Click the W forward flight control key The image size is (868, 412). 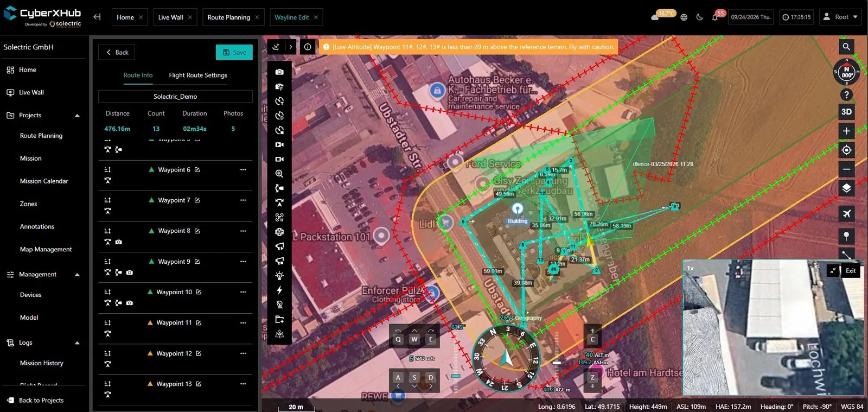[x=414, y=339]
